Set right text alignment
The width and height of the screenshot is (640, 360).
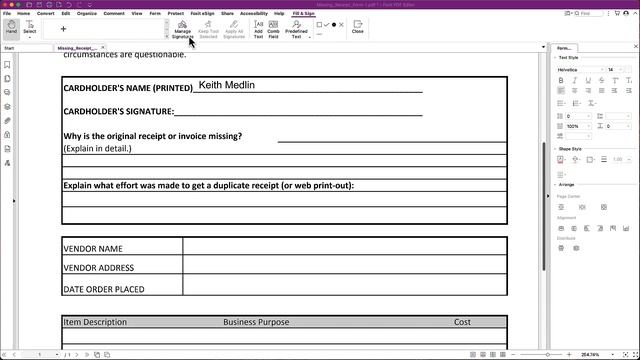tap(588, 91)
